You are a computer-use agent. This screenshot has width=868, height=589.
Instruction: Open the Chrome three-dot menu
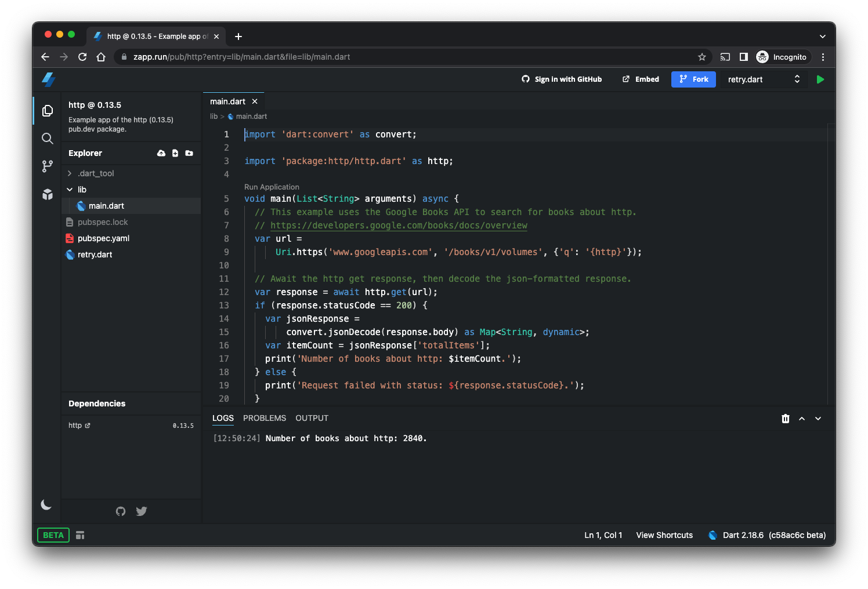pyautogui.click(x=823, y=57)
